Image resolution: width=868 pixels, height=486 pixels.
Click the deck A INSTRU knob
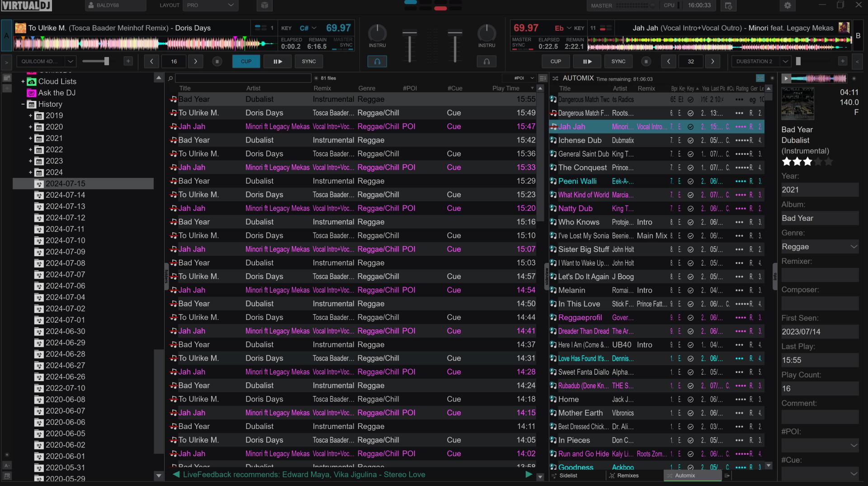[x=377, y=33]
